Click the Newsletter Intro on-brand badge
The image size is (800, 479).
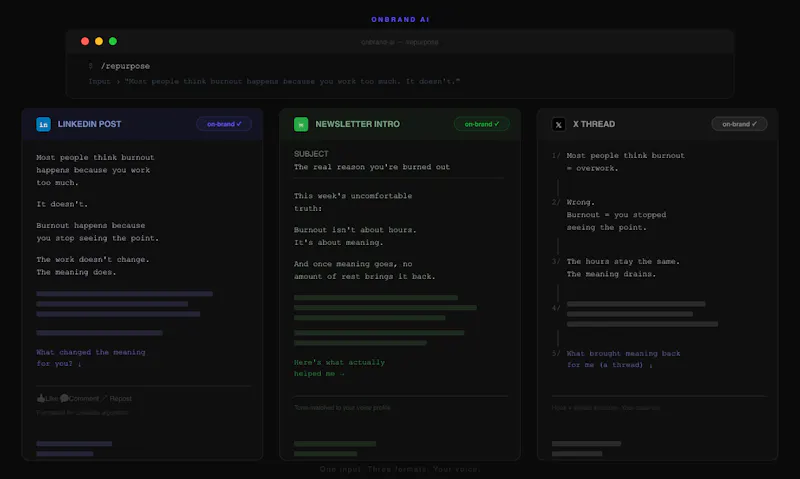tap(482, 124)
